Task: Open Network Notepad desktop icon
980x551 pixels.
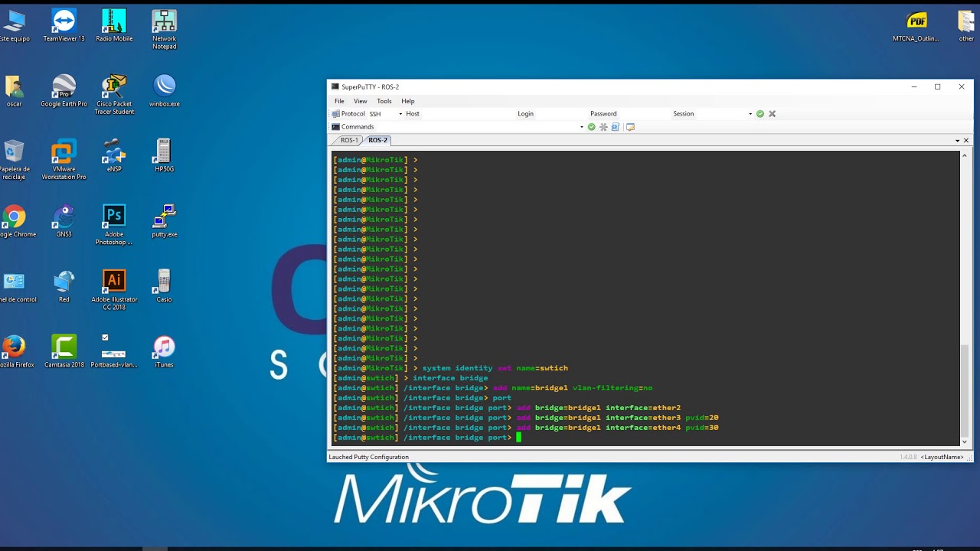Action: tap(164, 29)
